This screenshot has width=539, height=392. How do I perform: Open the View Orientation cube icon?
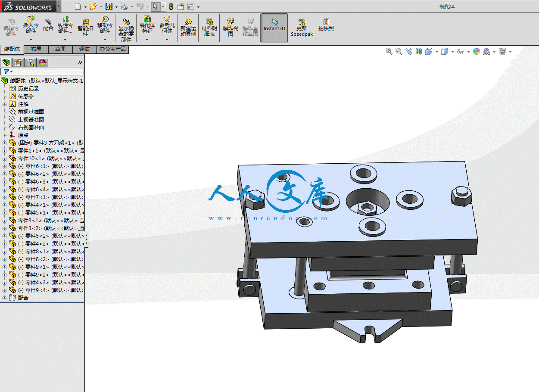429,51
